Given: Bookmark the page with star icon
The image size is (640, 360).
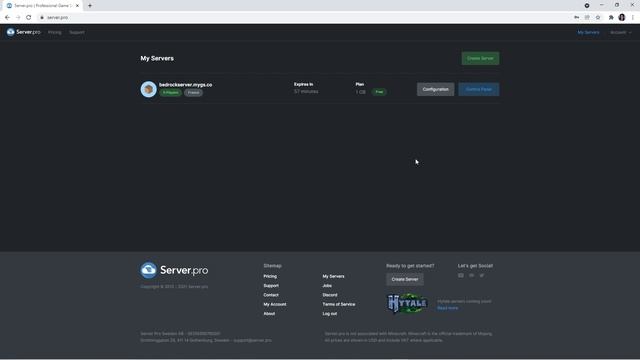Looking at the screenshot, I should point(598,18).
